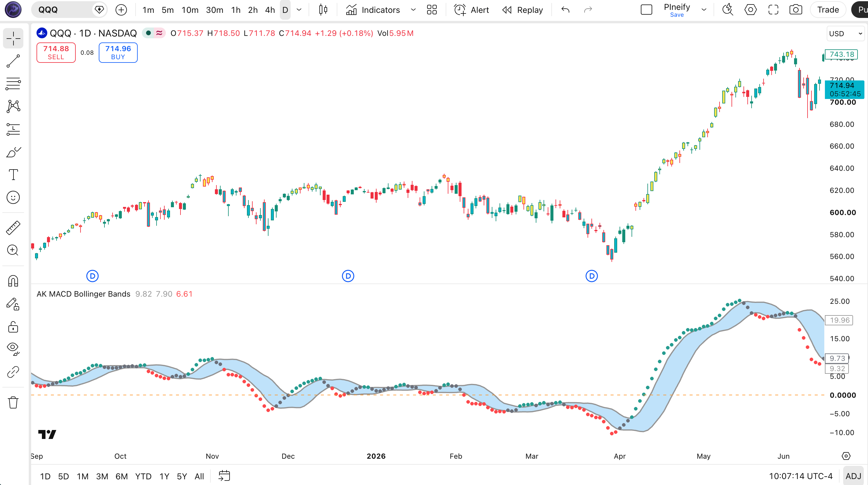This screenshot has height=485, width=868.
Task: Take a chart snapshot with camera icon
Action: [x=796, y=10]
